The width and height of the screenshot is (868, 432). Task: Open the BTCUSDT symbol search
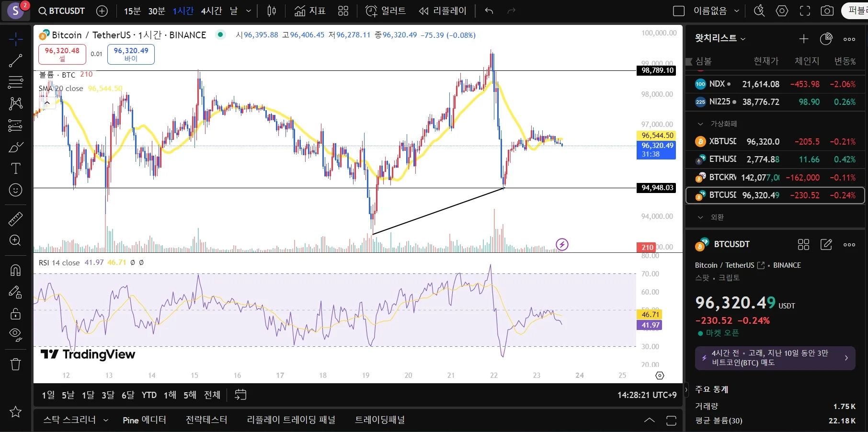pyautogui.click(x=62, y=11)
